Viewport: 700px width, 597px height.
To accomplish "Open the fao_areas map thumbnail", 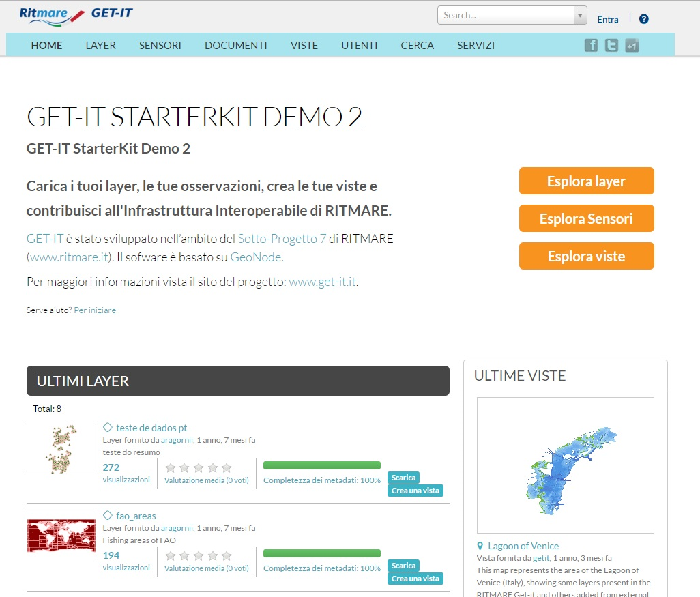I will click(x=61, y=536).
